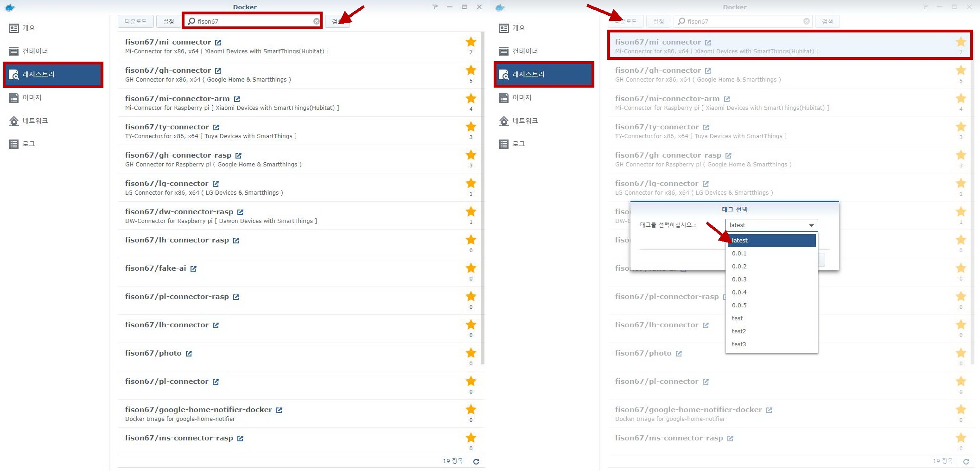980x471 pixels.
Task: Open 개요 overview tab in left window sidebar
Action: click(53, 28)
